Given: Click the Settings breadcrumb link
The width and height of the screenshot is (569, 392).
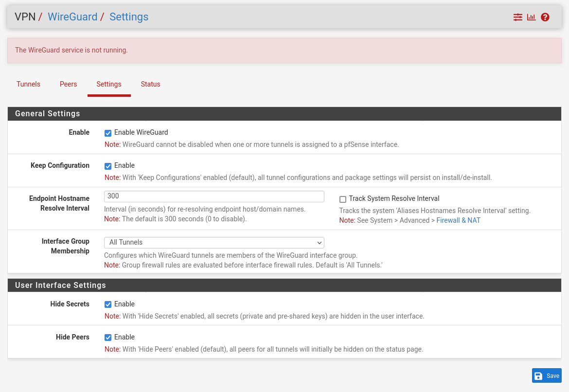Looking at the screenshot, I should [x=129, y=17].
